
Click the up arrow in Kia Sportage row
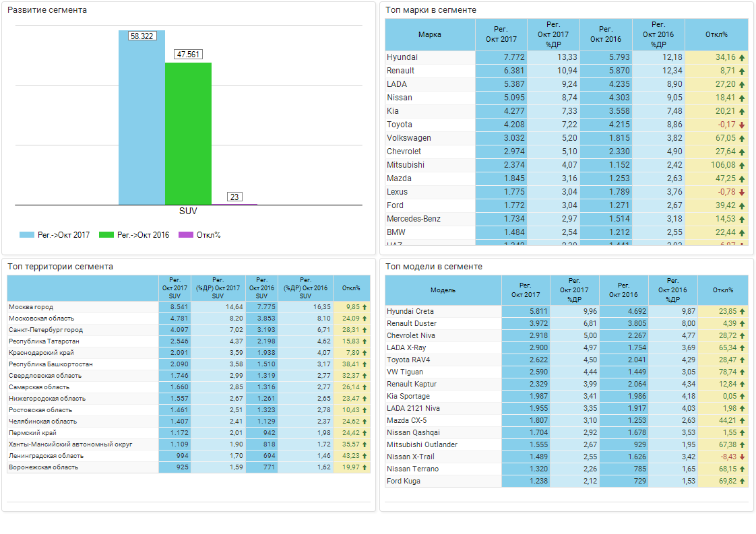tap(742, 397)
